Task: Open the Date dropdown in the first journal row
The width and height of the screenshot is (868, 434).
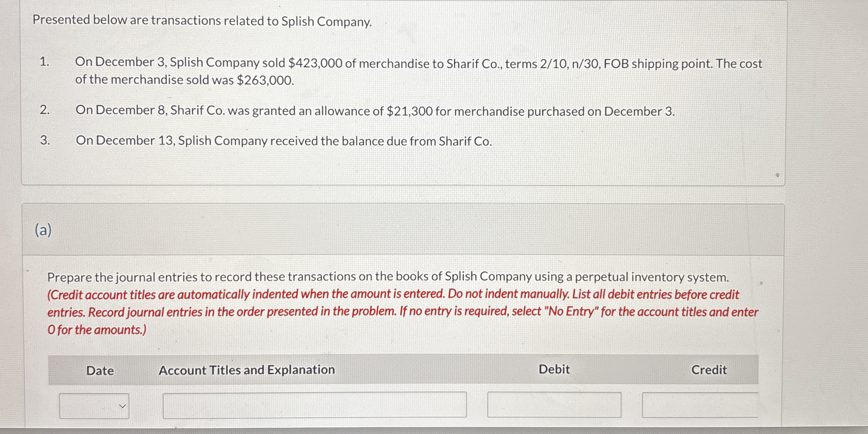Action: coord(94,406)
